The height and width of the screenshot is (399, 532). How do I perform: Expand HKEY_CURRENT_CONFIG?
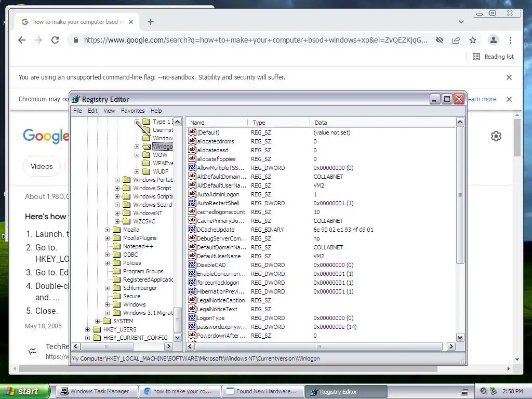click(87, 338)
